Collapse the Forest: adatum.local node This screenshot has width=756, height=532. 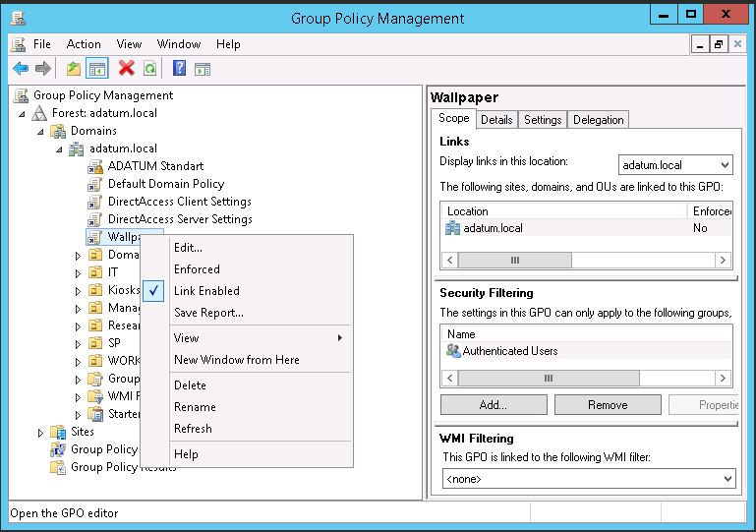click(x=22, y=114)
